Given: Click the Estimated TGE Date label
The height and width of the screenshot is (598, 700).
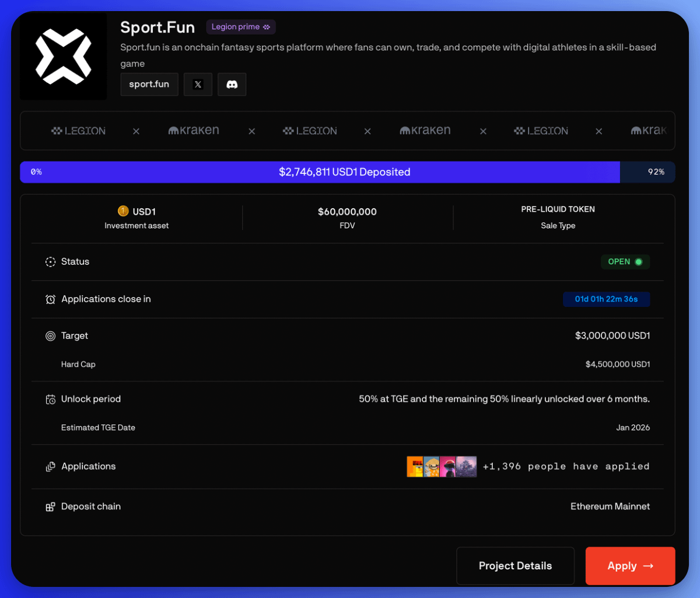Looking at the screenshot, I should pos(98,428).
